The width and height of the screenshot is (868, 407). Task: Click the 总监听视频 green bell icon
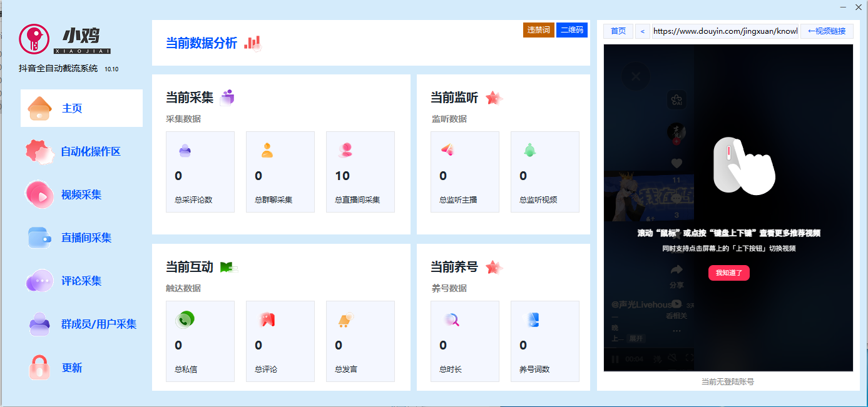click(529, 150)
